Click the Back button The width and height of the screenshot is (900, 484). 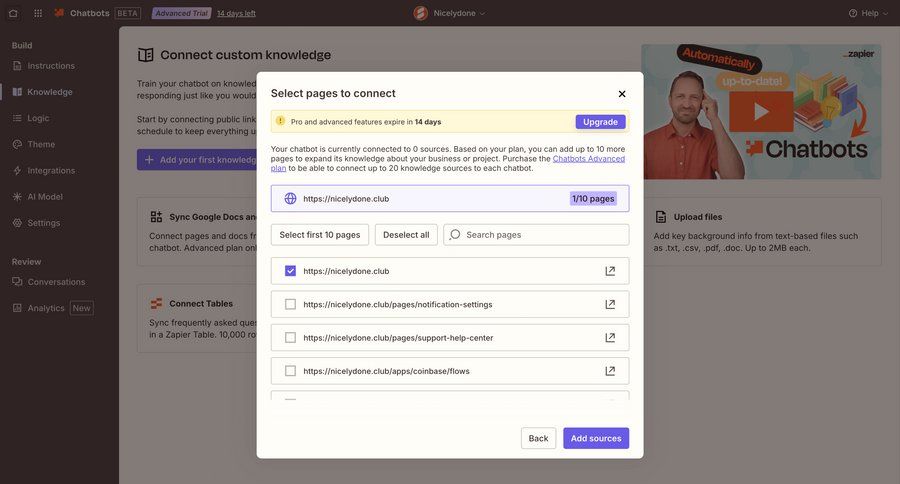pyautogui.click(x=538, y=438)
